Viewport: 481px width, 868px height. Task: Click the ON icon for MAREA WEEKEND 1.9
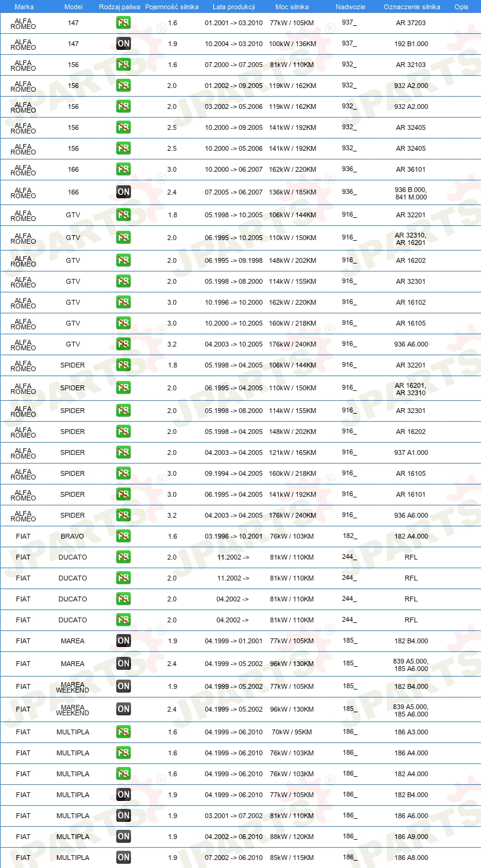124,686
